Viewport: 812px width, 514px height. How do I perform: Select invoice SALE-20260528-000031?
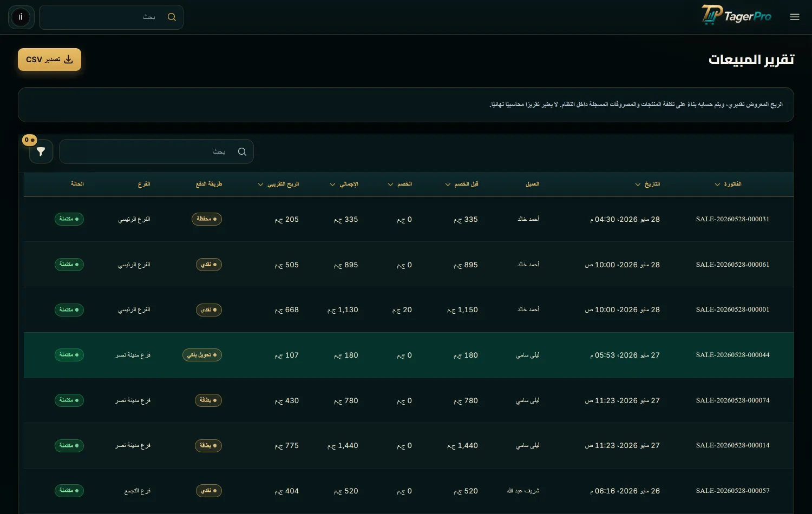(x=732, y=219)
